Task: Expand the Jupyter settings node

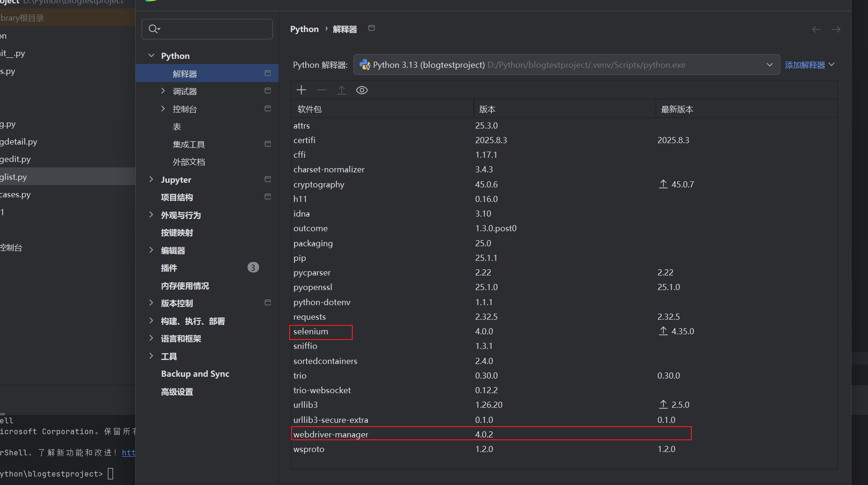Action: [151, 179]
